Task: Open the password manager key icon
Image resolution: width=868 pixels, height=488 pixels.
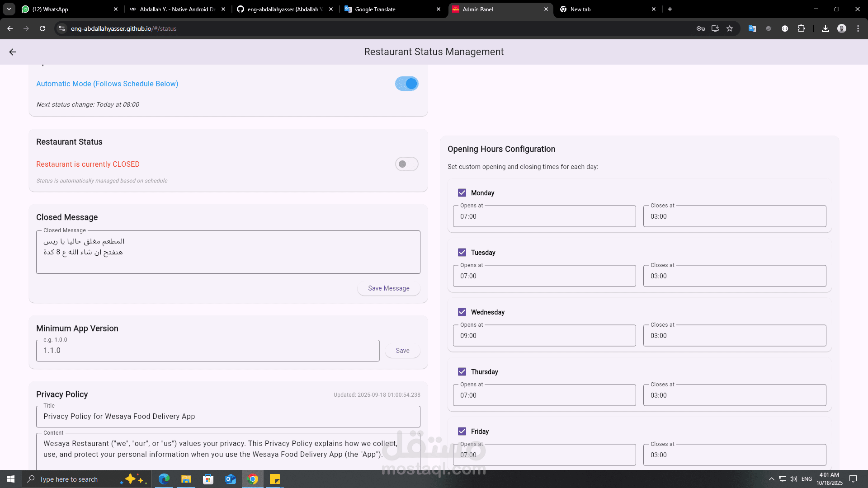Action: point(701,28)
